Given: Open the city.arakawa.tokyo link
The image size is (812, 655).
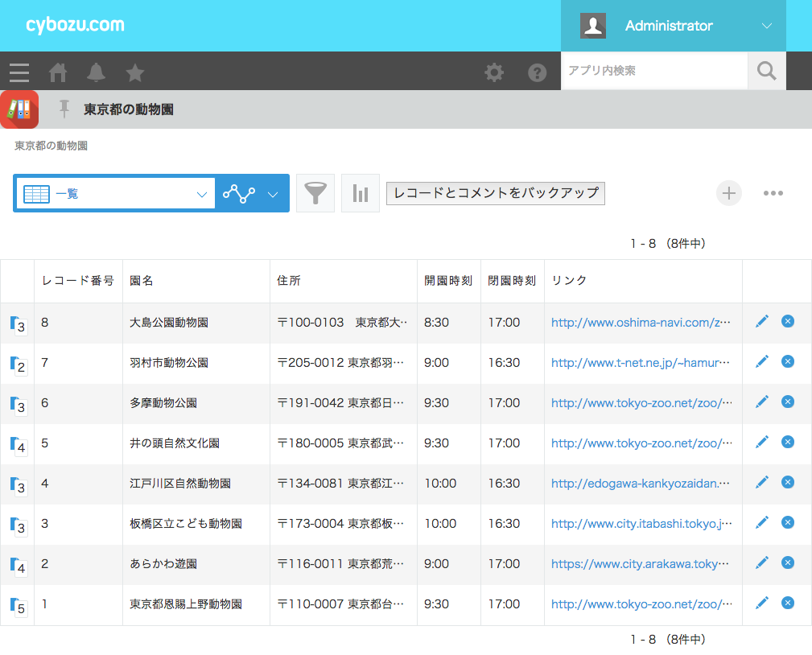Looking at the screenshot, I should pos(640,564).
